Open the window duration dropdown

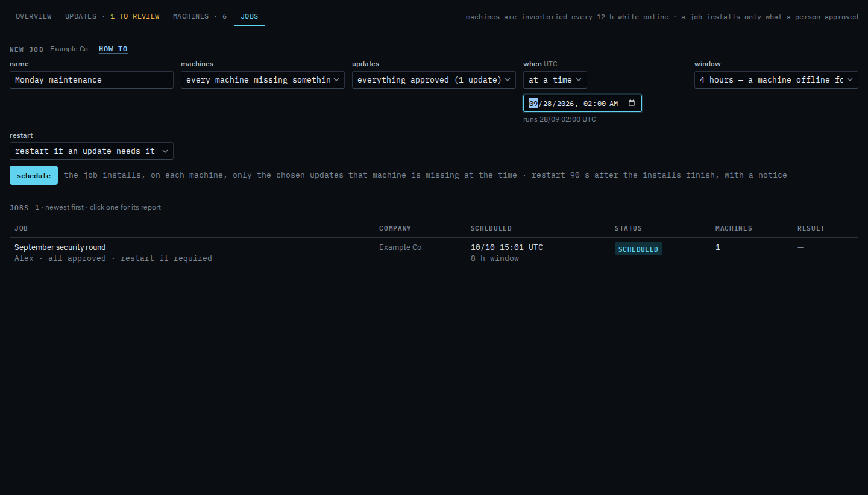pyautogui.click(x=776, y=79)
